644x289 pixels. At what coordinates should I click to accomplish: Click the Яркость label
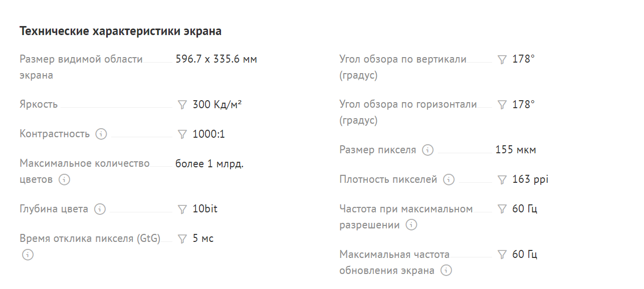pos(39,105)
